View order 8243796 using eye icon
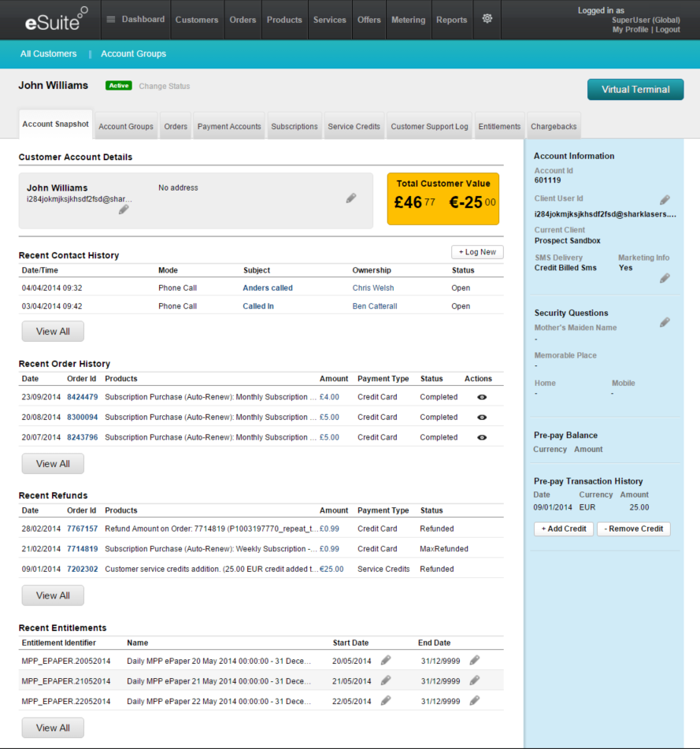700x749 pixels. [x=482, y=437]
